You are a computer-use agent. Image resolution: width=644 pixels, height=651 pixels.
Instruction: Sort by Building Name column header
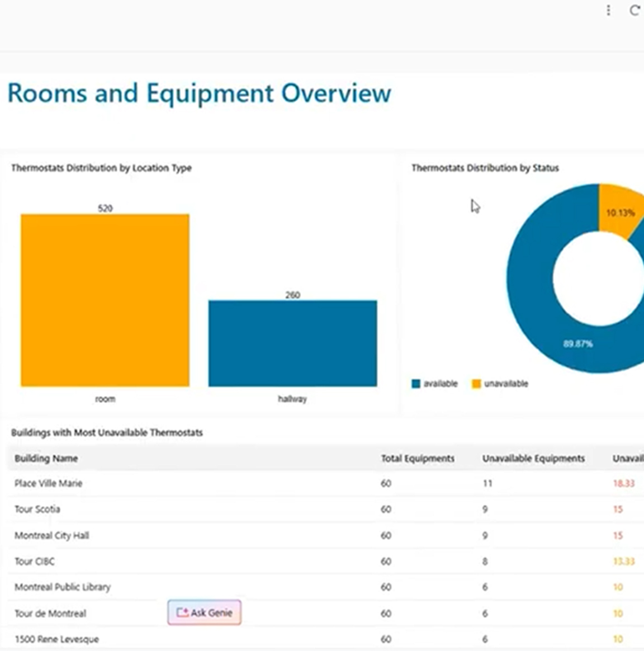tap(46, 458)
